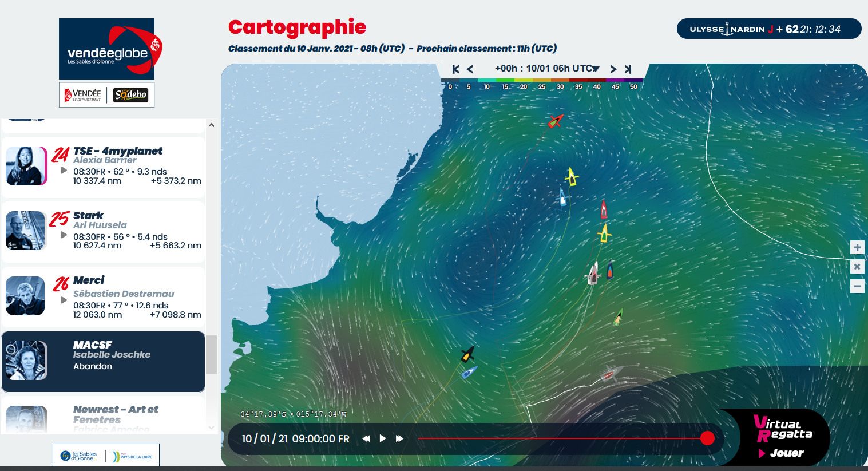The width and height of the screenshot is (868, 471).
Task: Jump to the first ranking time step
Action: point(455,69)
